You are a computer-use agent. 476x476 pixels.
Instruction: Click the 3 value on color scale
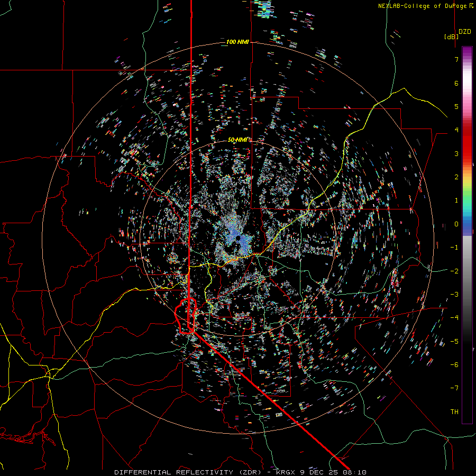[456, 153]
